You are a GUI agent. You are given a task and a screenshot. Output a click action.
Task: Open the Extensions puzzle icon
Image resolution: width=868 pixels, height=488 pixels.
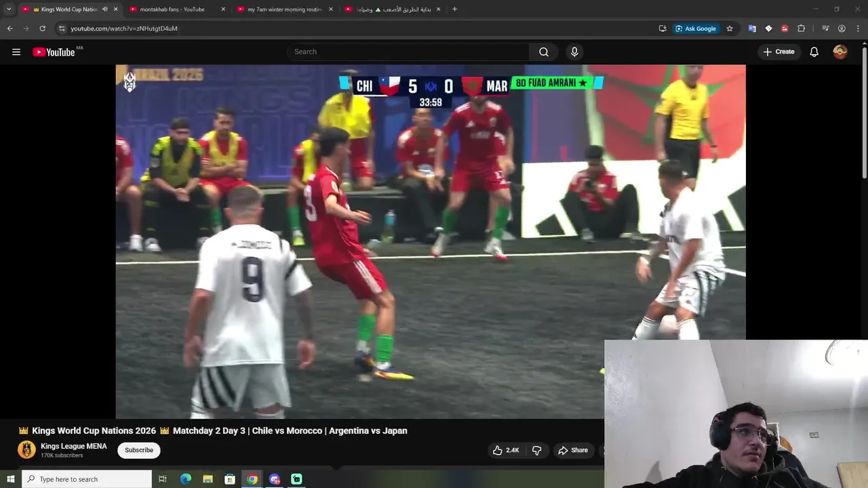(801, 28)
